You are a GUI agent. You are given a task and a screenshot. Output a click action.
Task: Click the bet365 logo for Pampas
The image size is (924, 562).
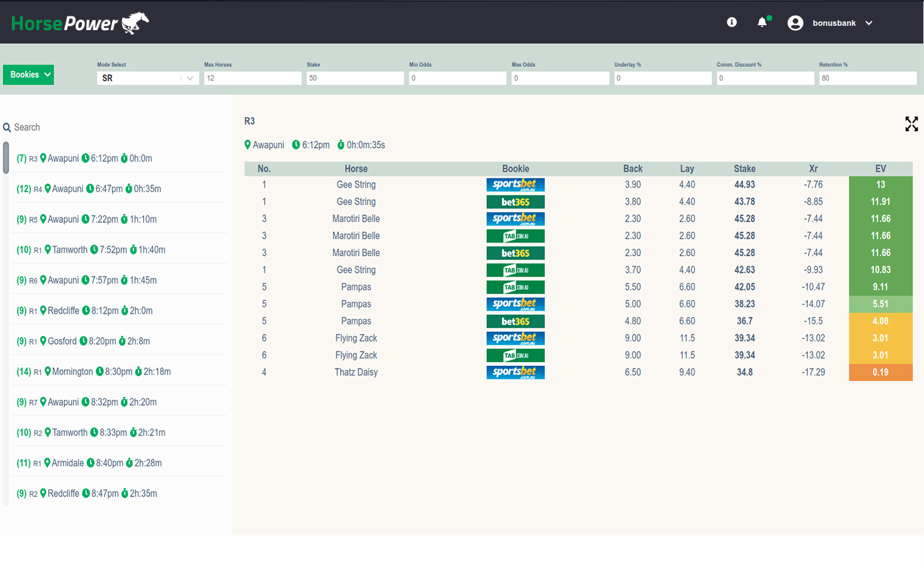click(515, 321)
